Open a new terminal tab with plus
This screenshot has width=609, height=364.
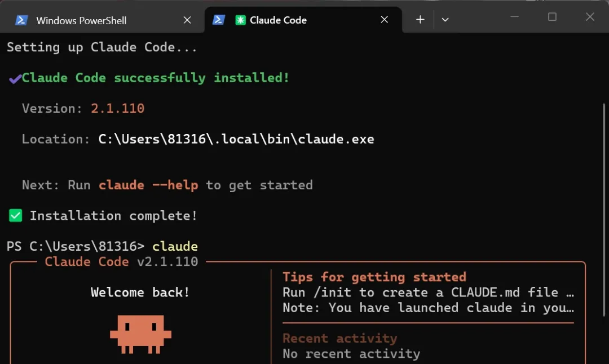(x=420, y=19)
